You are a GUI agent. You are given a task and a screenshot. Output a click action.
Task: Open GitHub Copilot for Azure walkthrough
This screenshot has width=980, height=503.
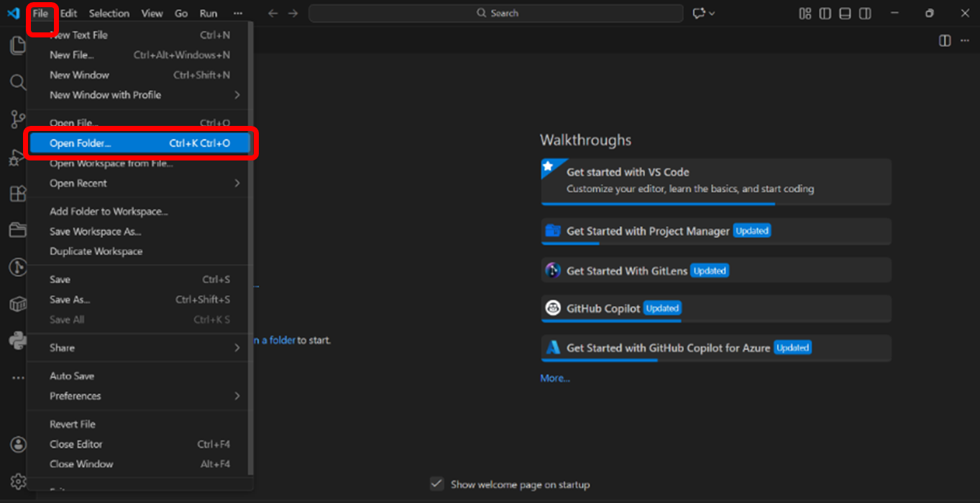[x=716, y=348]
